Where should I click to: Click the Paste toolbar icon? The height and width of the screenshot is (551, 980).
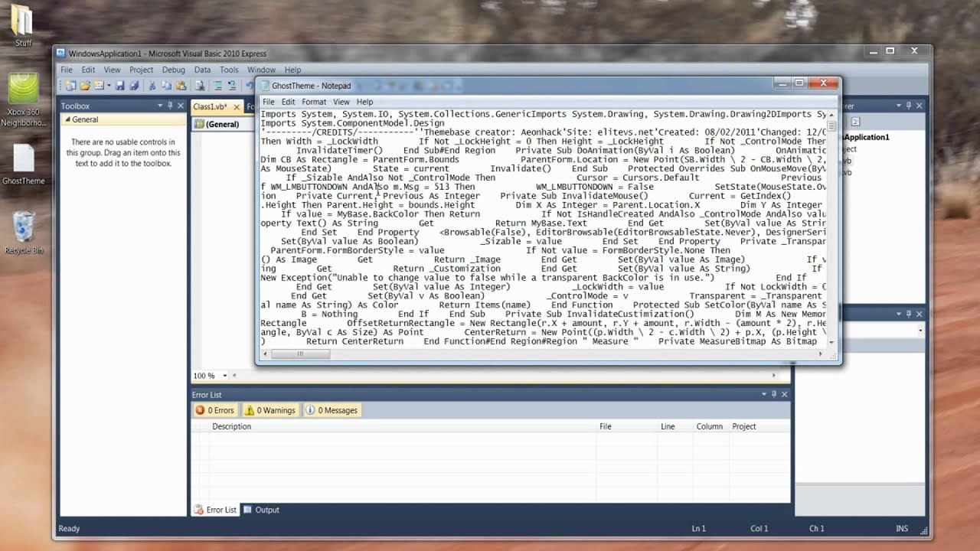(x=181, y=85)
